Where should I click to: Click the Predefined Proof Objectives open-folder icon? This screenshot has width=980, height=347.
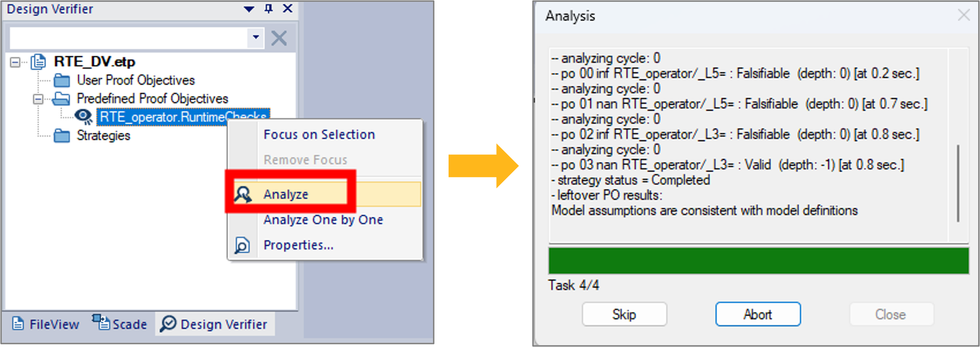(x=61, y=99)
